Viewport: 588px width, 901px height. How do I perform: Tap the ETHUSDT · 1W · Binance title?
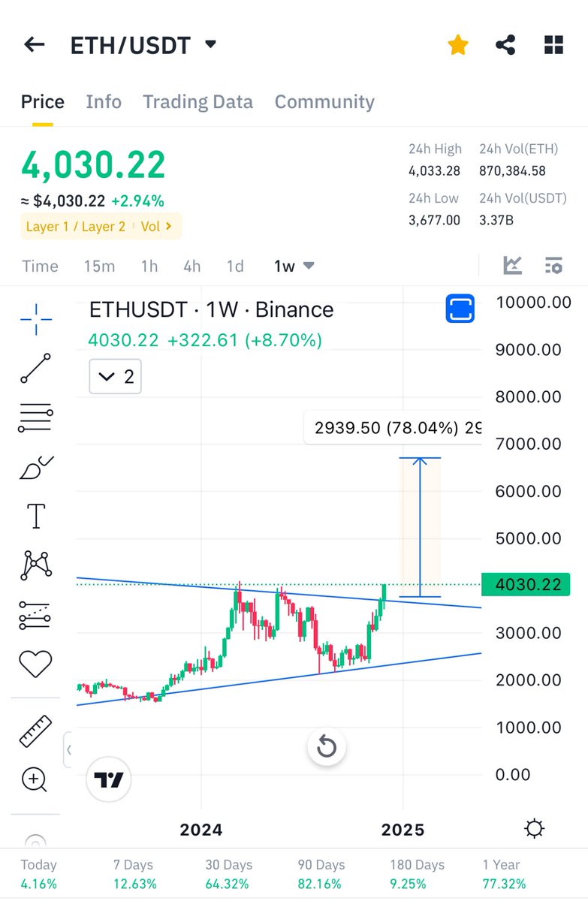[212, 309]
